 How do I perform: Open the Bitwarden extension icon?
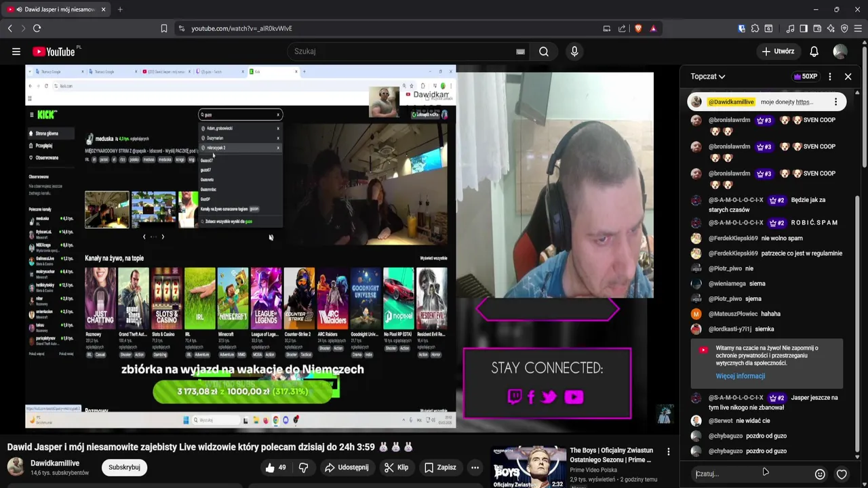(x=741, y=28)
